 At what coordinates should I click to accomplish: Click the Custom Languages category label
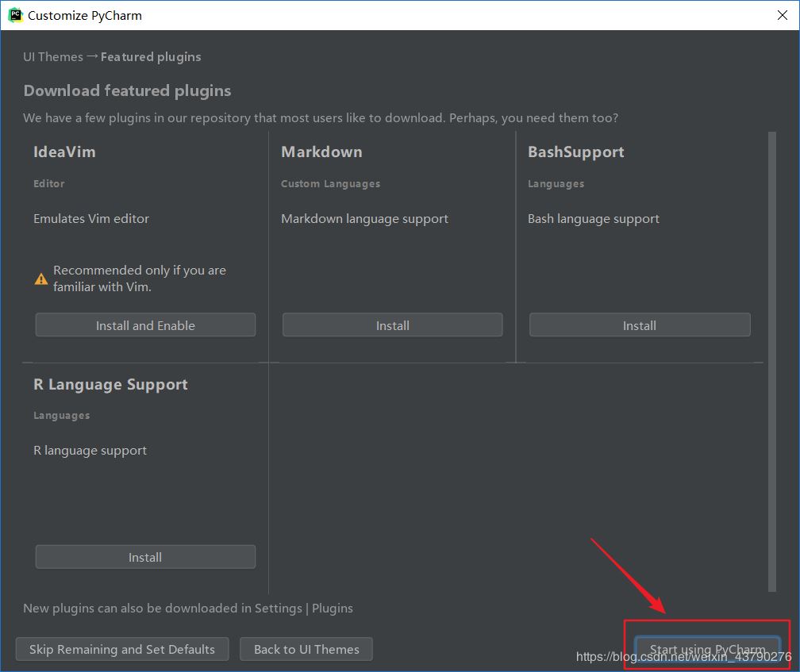(x=330, y=184)
